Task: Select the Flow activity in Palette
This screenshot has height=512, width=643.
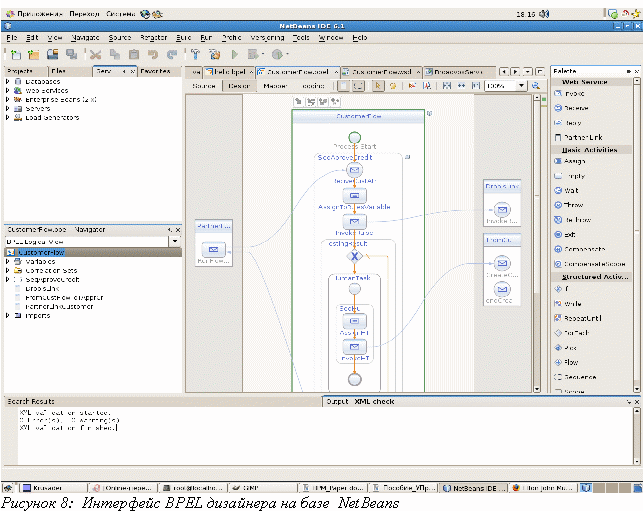Action: click(571, 362)
